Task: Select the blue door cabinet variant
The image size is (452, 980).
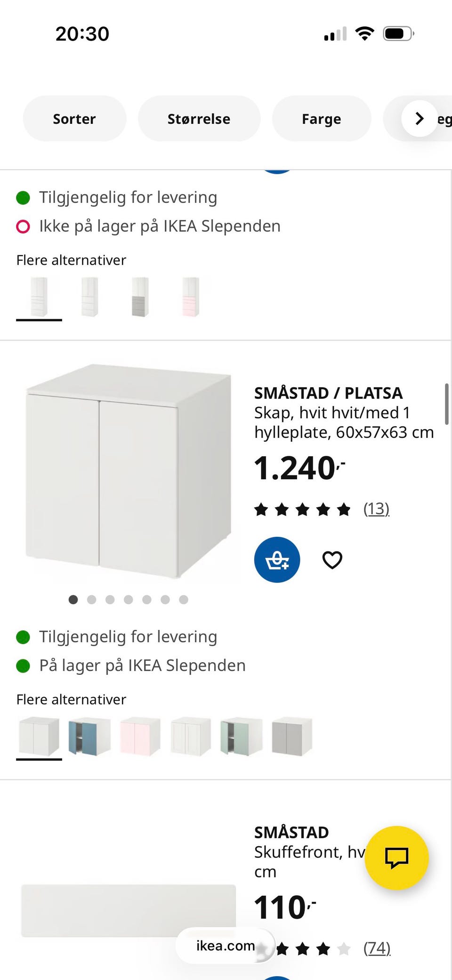Action: 89,737
